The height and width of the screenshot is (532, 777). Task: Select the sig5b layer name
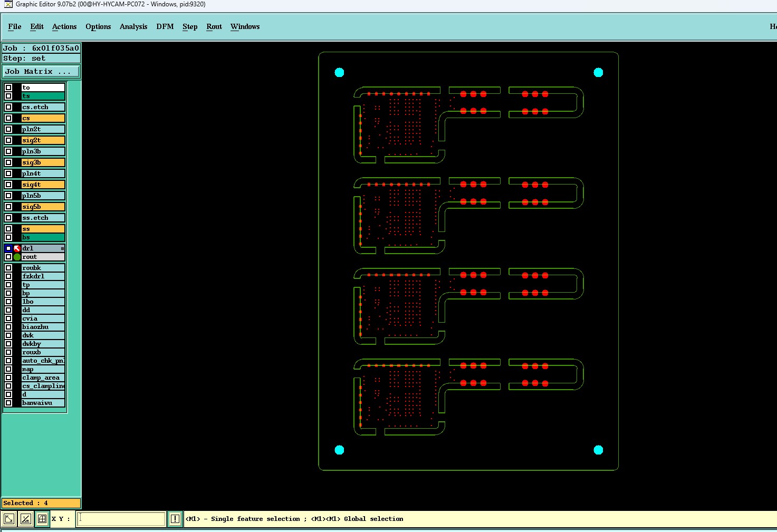(x=43, y=207)
